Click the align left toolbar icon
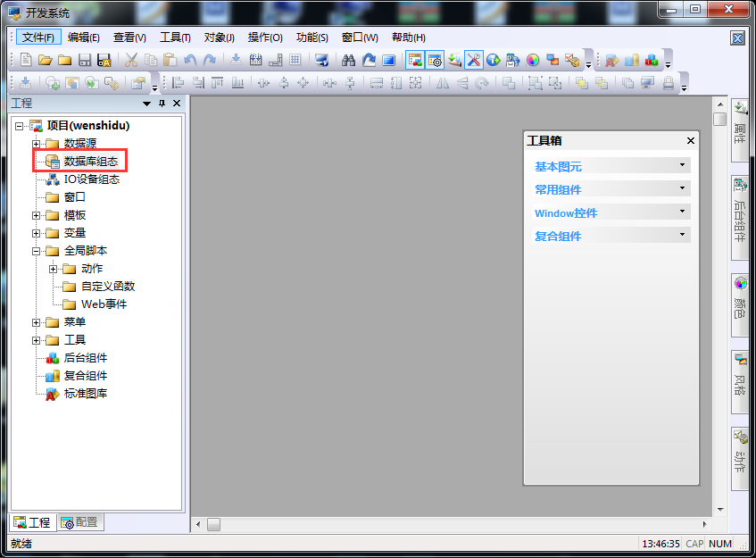756x558 pixels. (x=178, y=83)
